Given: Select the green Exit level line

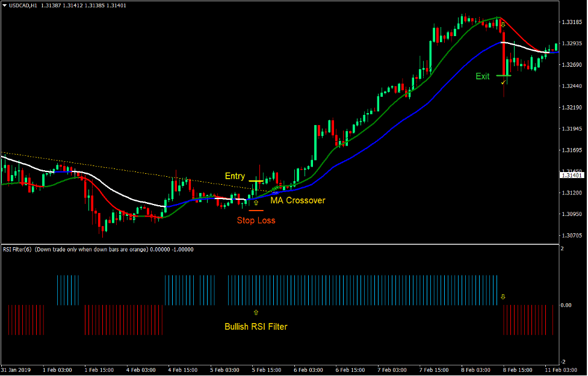Looking at the screenshot, I should 503,76.
